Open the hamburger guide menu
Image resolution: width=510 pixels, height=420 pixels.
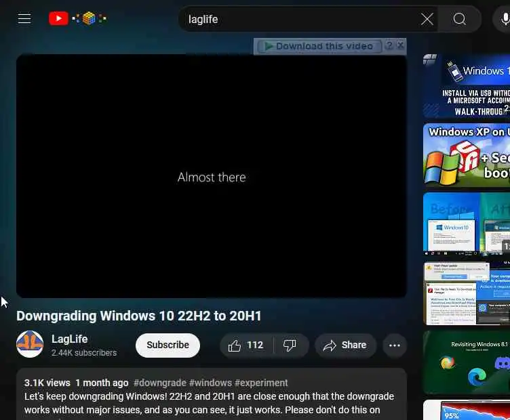click(24, 18)
